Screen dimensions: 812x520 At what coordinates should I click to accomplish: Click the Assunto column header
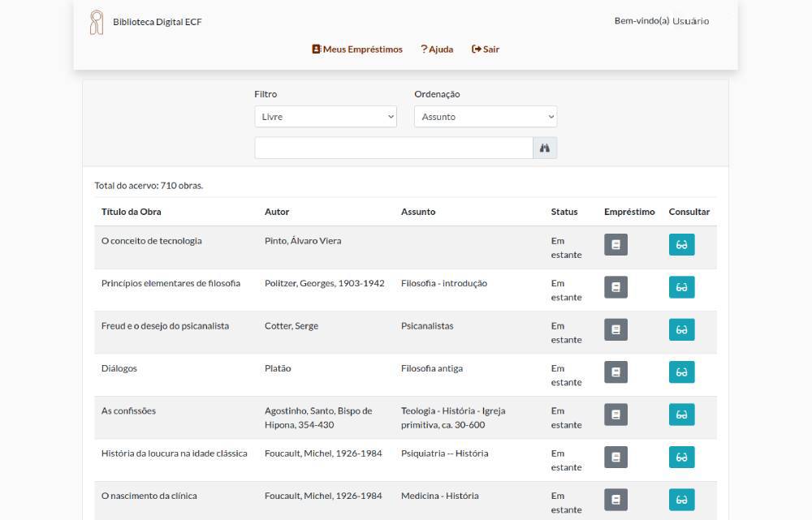418,212
